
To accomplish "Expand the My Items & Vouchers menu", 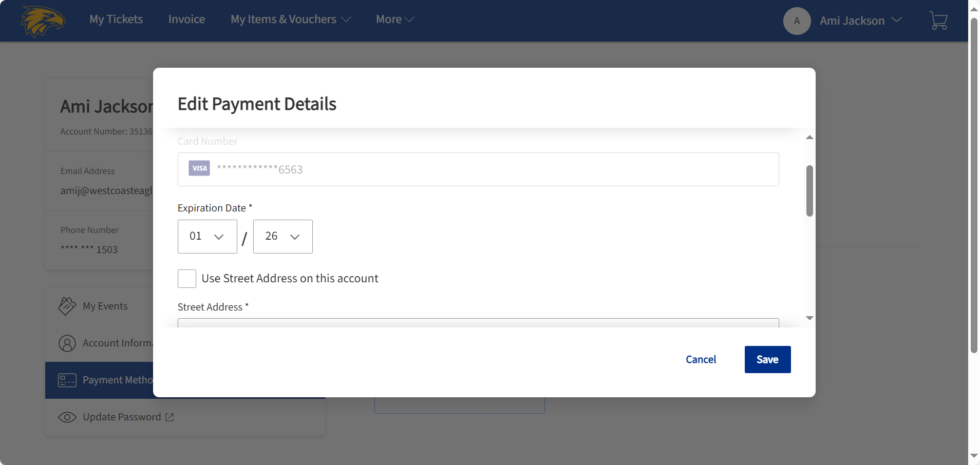I will (291, 19).
